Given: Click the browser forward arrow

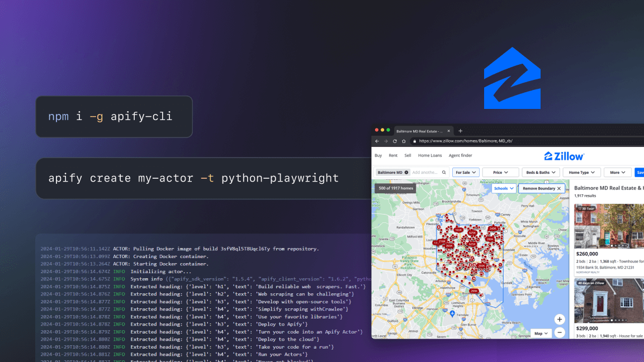Looking at the screenshot, I should tap(386, 141).
